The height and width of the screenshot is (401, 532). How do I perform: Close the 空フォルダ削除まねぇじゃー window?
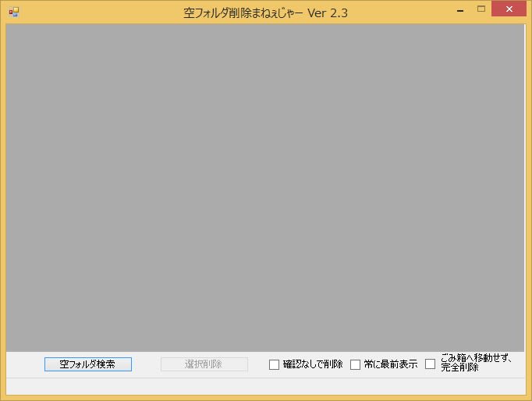coord(509,9)
